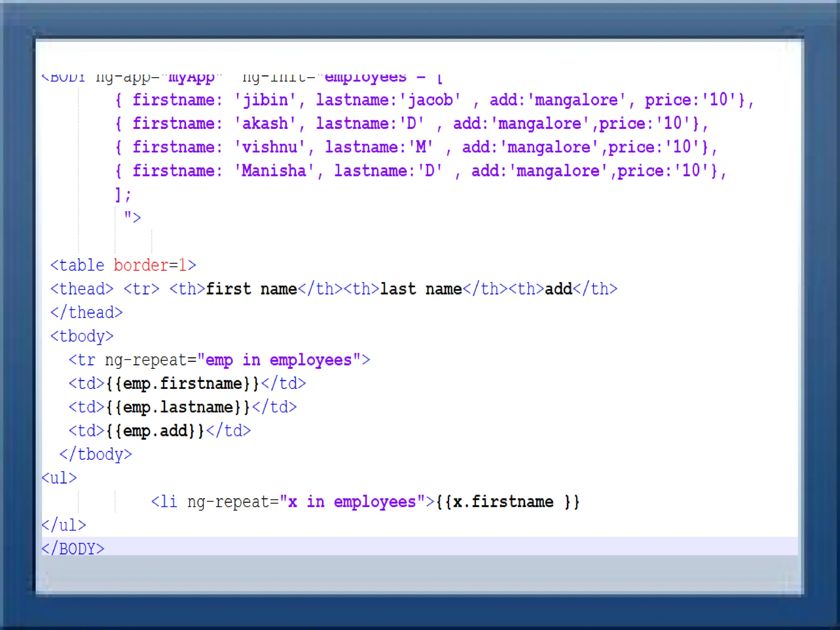The height and width of the screenshot is (630, 840).
Task: Click the closing thead tag
Action: coord(86,313)
